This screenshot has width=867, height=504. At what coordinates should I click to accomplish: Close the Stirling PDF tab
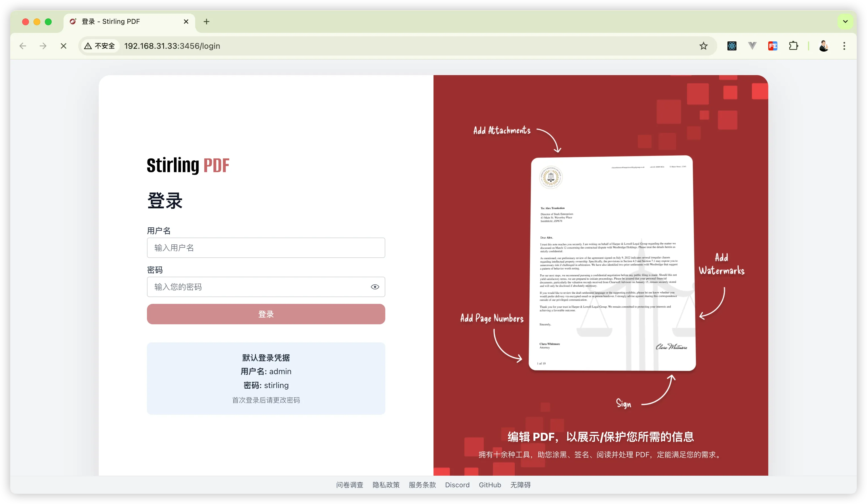186,22
